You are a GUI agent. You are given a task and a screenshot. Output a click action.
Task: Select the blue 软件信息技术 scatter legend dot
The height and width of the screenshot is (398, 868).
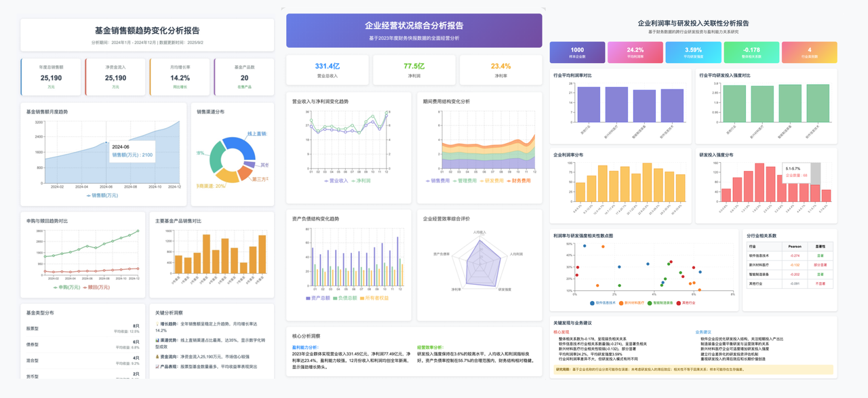pyautogui.click(x=592, y=302)
